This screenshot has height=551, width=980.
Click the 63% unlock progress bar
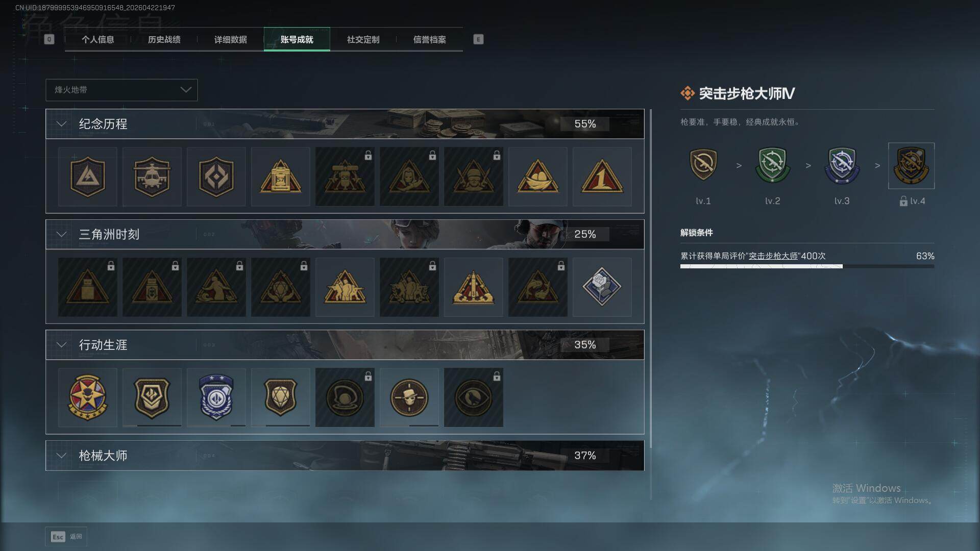807,266
